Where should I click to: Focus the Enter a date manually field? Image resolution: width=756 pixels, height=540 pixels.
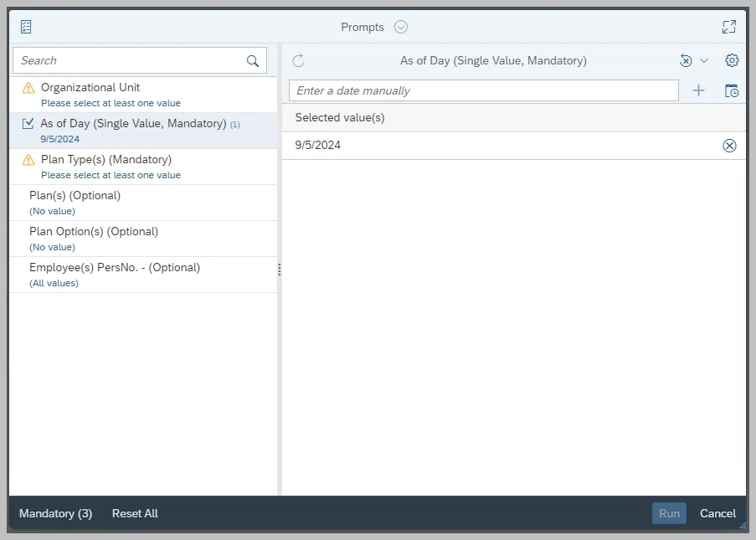(x=483, y=90)
